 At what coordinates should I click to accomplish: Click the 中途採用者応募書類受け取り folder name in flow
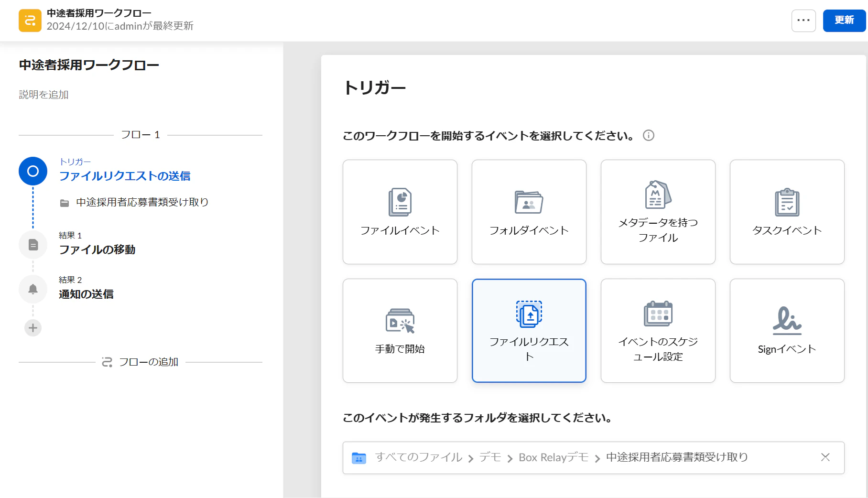[x=142, y=203]
